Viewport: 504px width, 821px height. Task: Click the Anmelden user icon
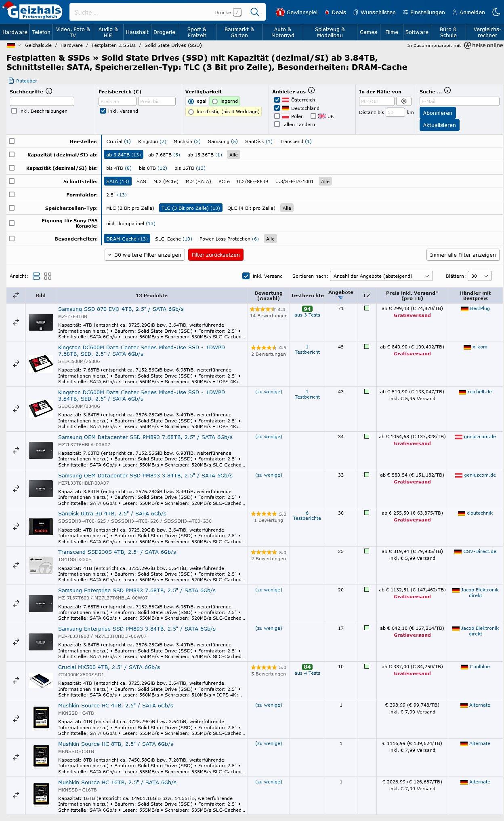[455, 12]
